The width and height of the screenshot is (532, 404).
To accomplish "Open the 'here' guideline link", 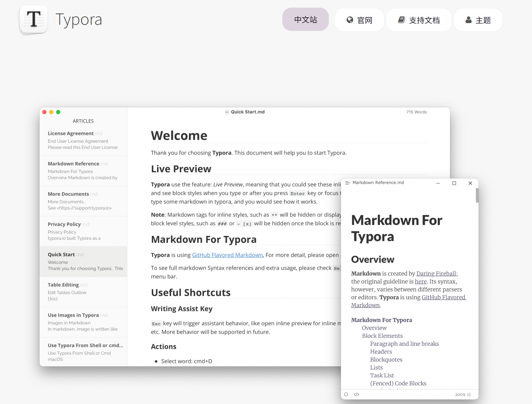I will click(421, 282).
